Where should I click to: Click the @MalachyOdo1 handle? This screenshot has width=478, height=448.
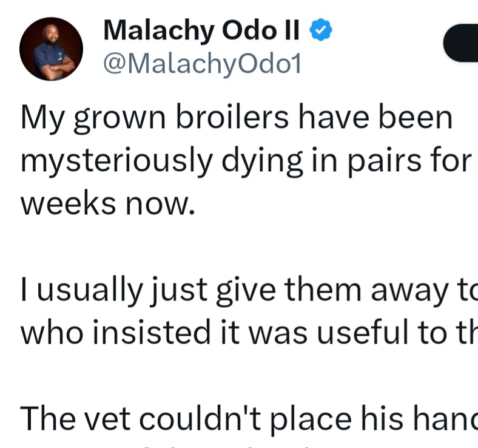[202, 63]
